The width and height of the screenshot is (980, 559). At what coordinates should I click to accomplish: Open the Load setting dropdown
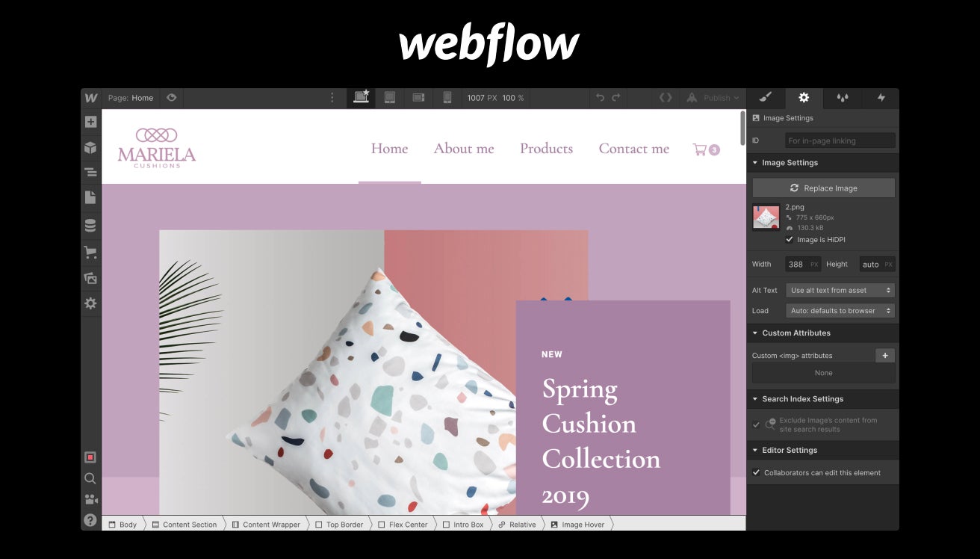point(840,311)
